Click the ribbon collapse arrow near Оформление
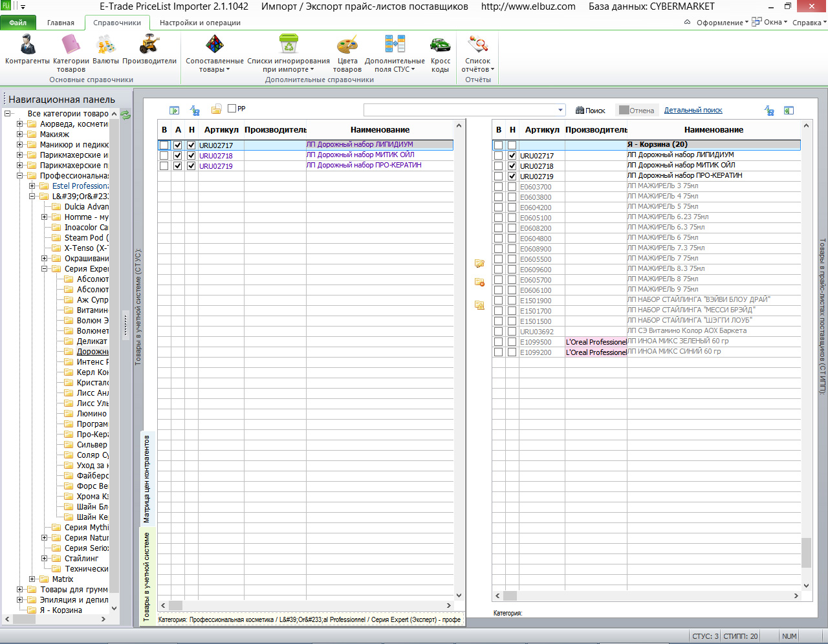828x644 pixels. 687,22
